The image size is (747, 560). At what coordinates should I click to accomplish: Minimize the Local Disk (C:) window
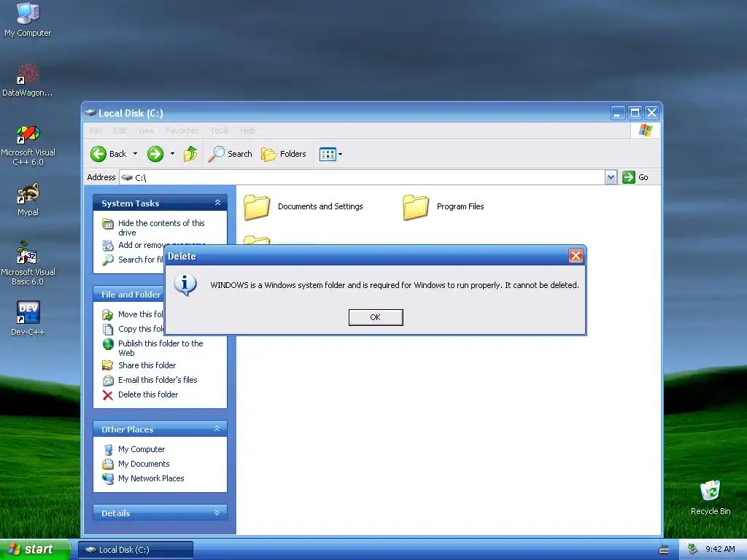(618, 113)
